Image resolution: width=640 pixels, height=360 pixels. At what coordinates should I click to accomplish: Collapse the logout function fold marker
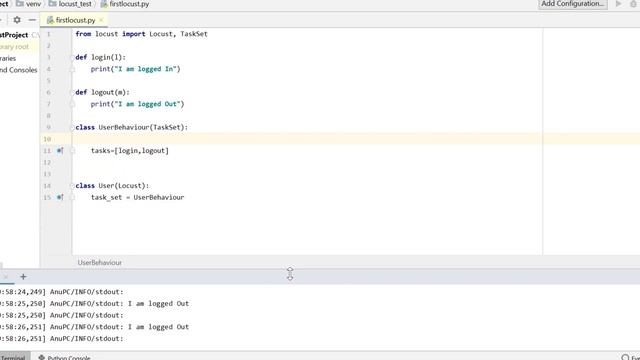point(72,92)
